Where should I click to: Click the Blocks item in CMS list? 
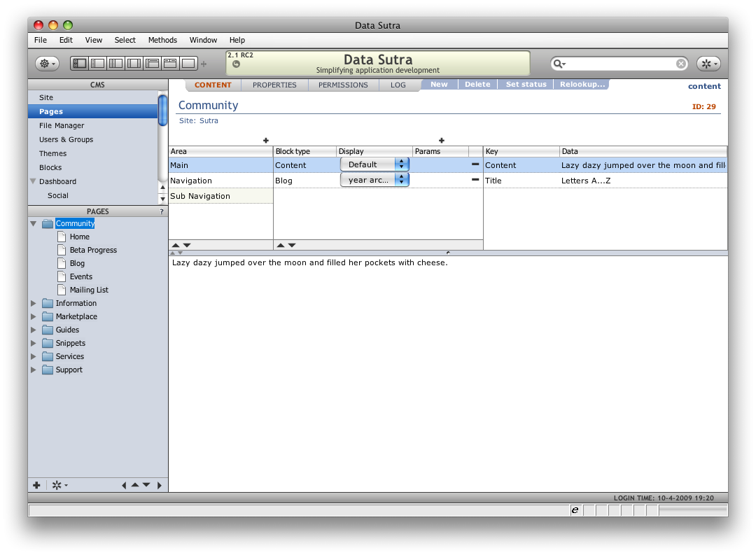pos(93,167)
